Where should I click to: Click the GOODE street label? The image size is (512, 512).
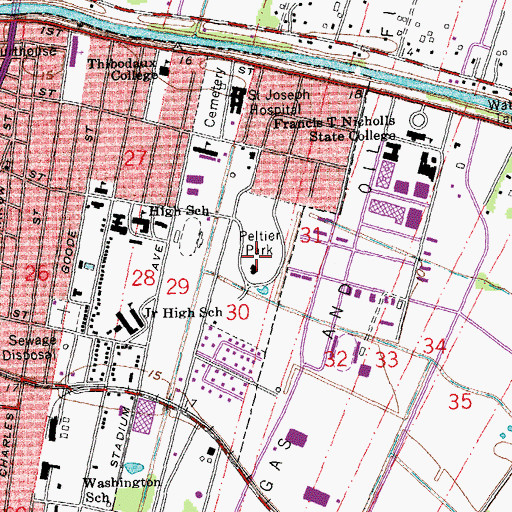pos(69,252)
